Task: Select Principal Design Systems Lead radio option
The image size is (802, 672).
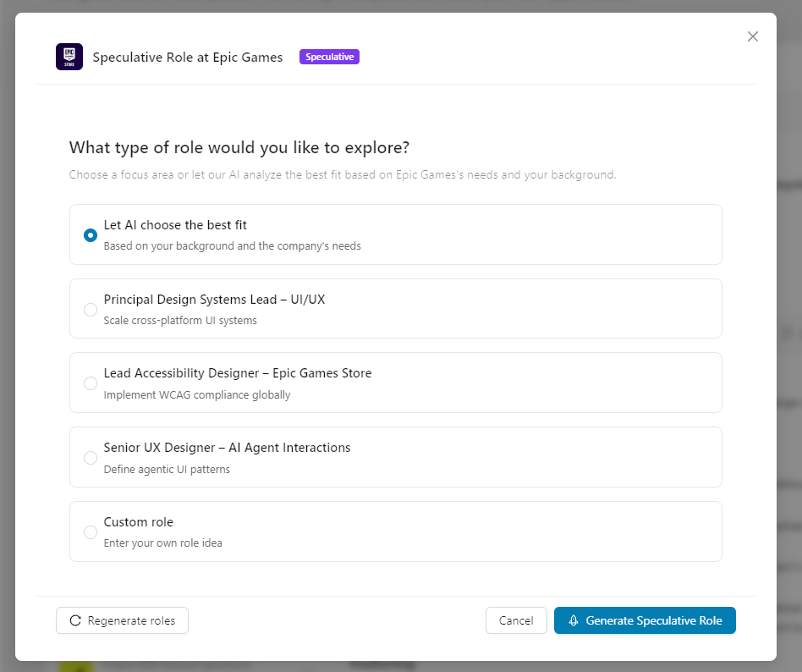Action: 91,310
